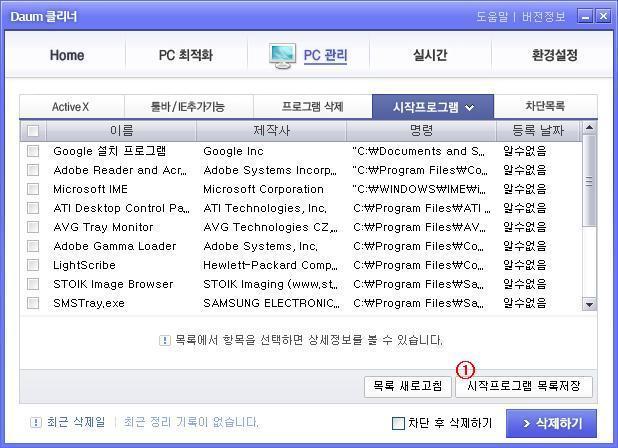The height and width of the screenshot is (448, 618).
Task: Switch to the ActiveX sub-tab
Action: pyautogui.click(x=71, y=106)
